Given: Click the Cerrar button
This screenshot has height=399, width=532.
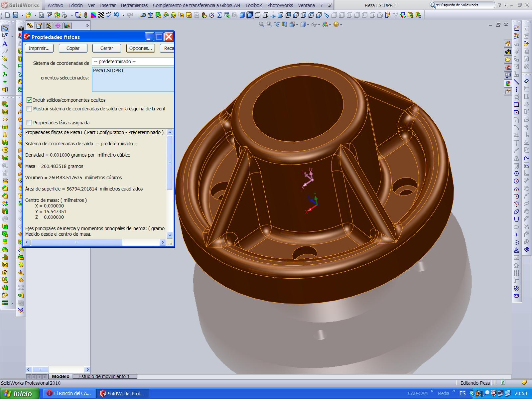Looking at the screenshot, I should (x=107, y=48).
